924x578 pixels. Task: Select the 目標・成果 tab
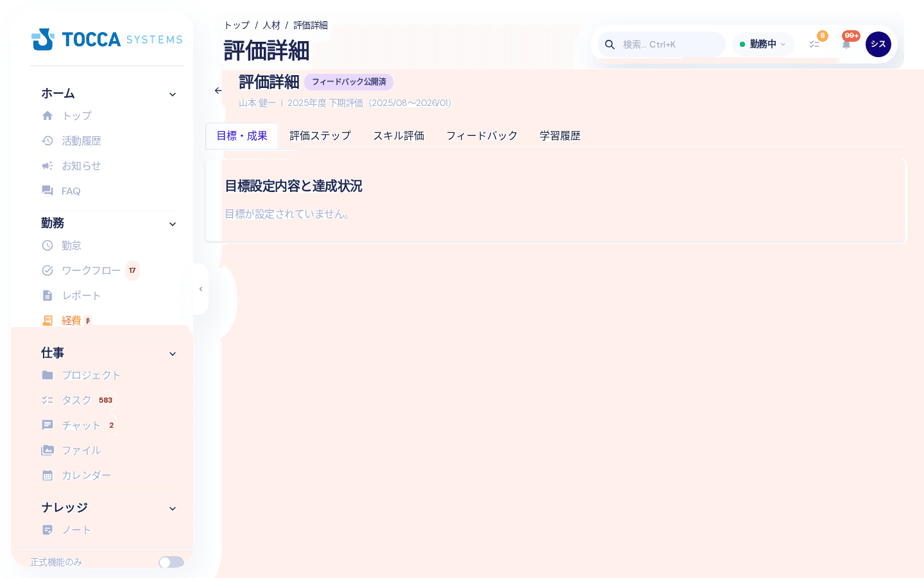(242, 136)
